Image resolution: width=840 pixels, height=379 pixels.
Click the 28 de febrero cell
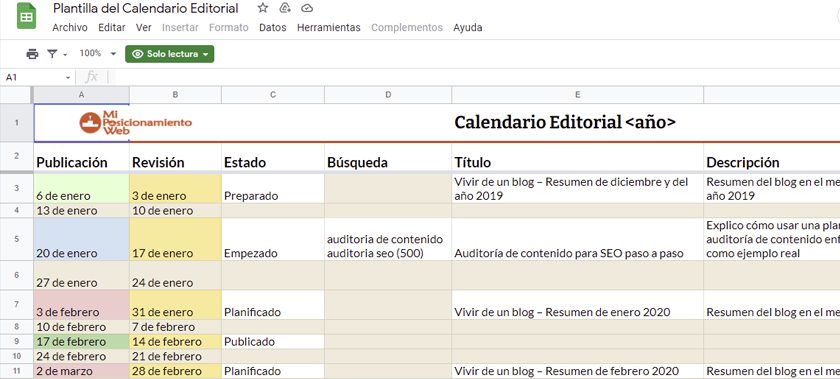pyautogui.click(x=175, y=371)
